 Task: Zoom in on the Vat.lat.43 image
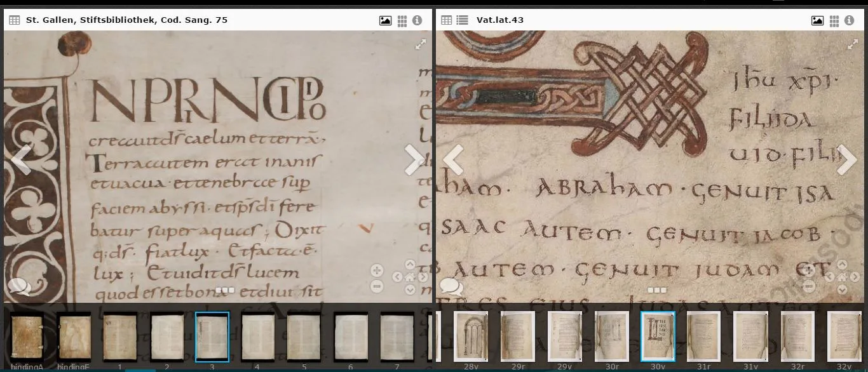point(810,270)
